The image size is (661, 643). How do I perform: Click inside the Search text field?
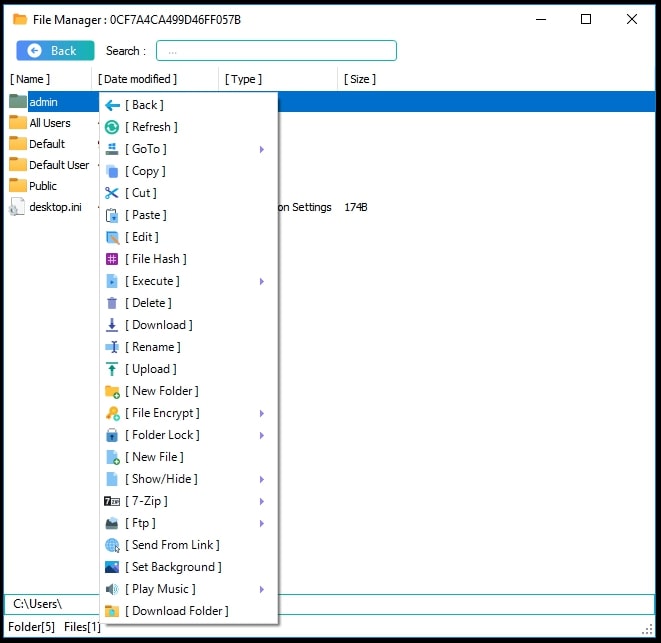276,50
